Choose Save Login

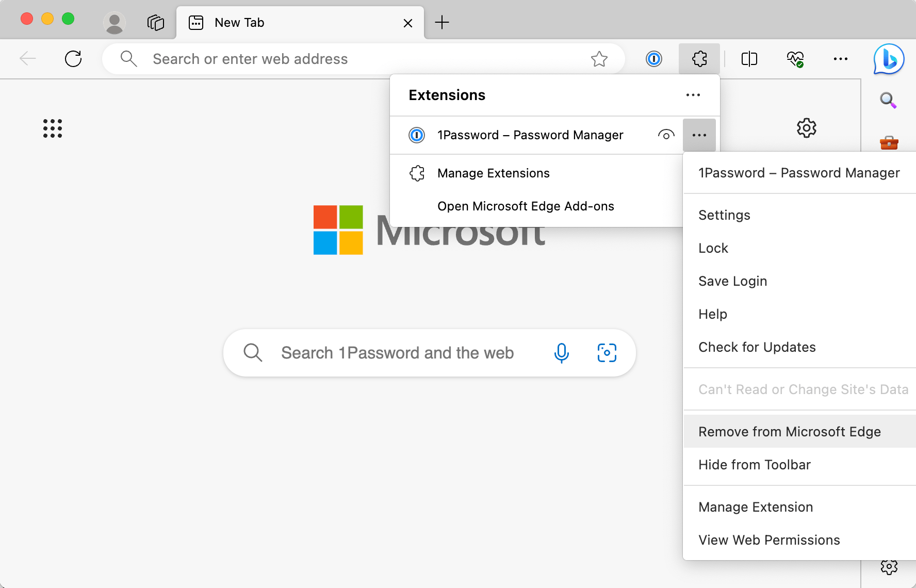coord(799,281)
